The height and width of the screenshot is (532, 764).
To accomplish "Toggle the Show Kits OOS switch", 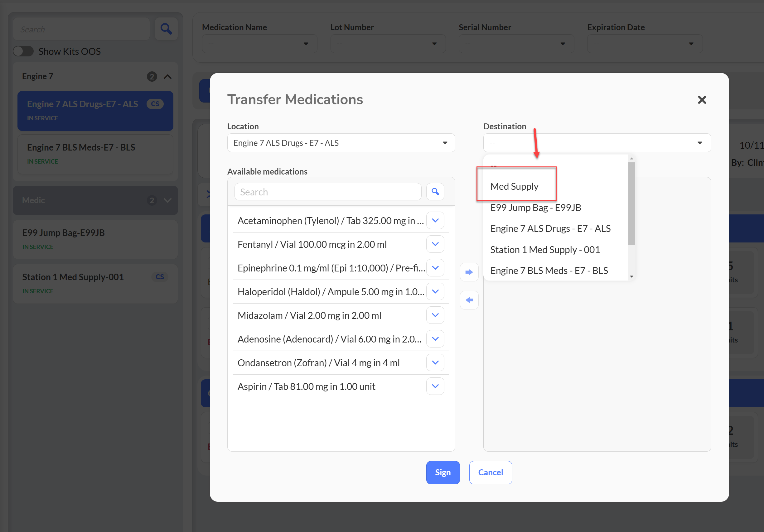I will (x=23, y=51).
